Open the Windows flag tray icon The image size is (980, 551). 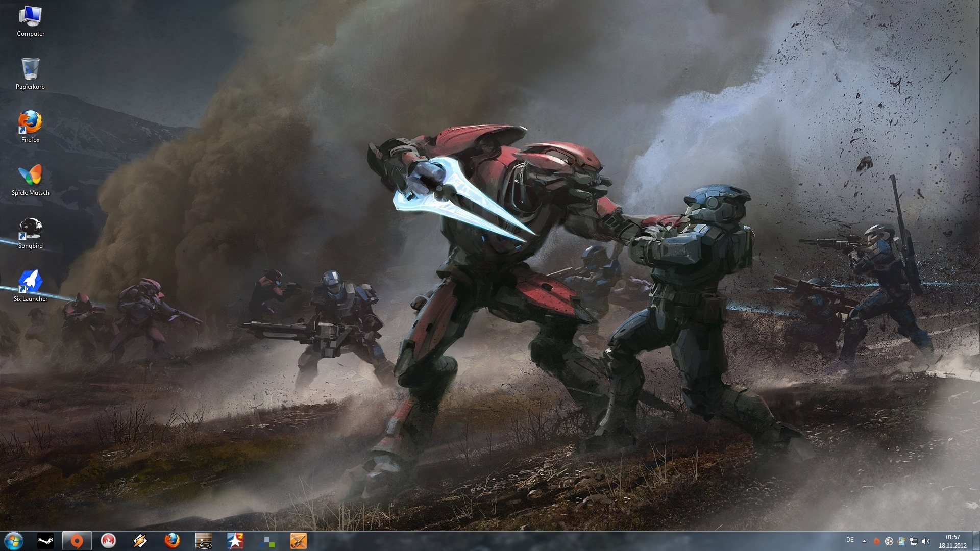click(901, 541)
